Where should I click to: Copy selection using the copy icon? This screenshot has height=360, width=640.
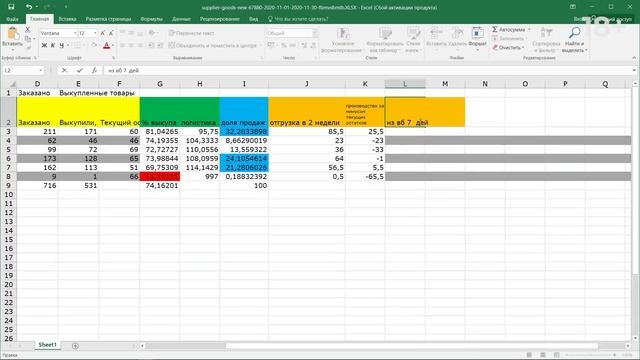[28, 39]
